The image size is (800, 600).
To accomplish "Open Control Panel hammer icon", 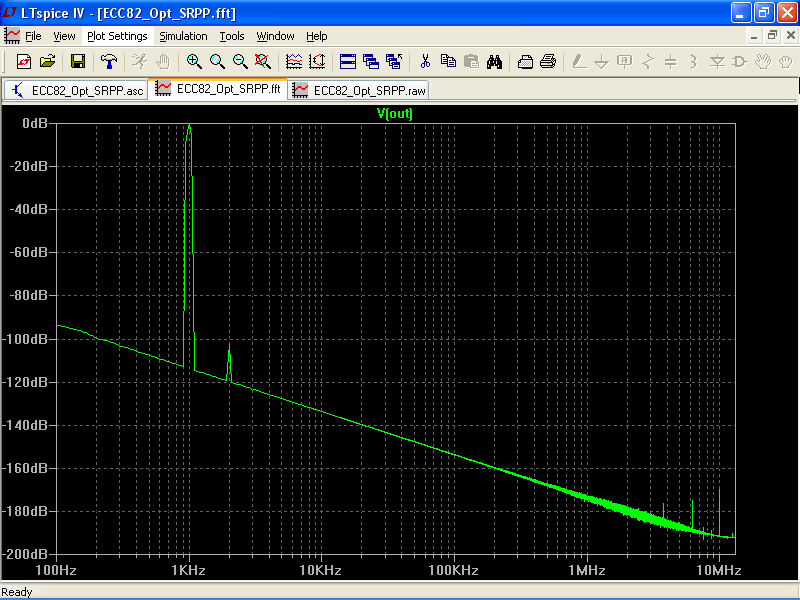I will coord(109,62).
